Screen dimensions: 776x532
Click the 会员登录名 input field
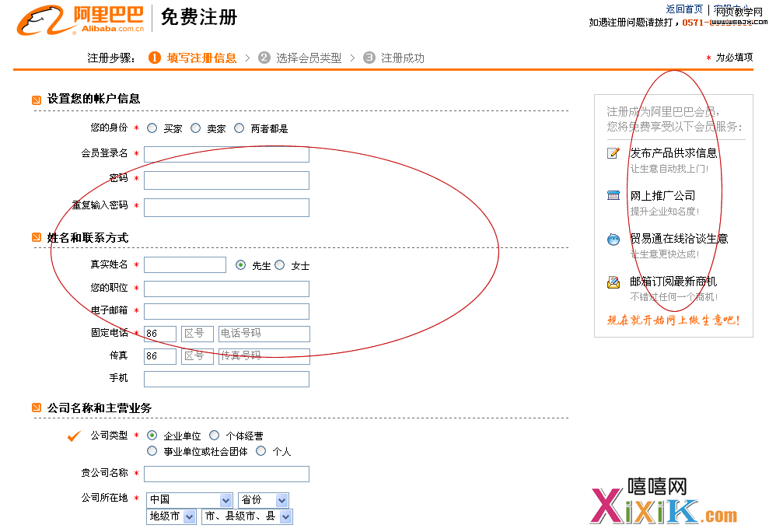[226, 154]
